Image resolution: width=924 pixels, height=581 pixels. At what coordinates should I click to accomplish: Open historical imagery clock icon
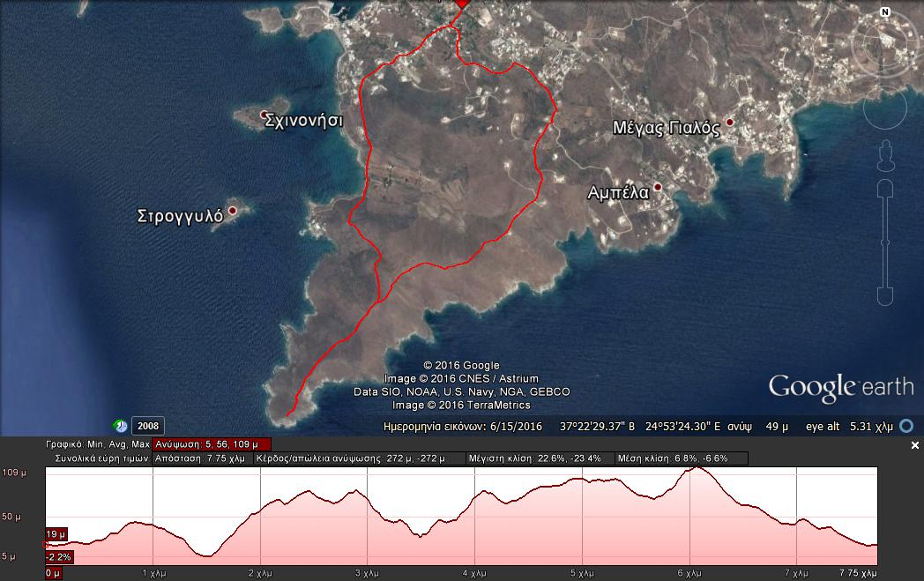[120, 426]
